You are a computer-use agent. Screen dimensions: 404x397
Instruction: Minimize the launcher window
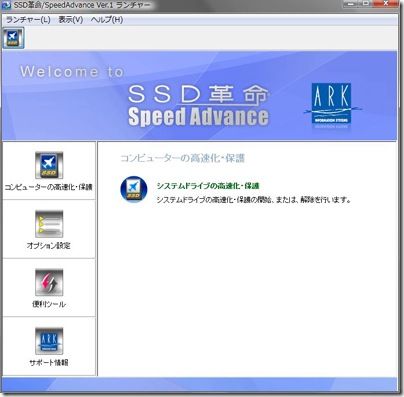click(x=349, y=4)
